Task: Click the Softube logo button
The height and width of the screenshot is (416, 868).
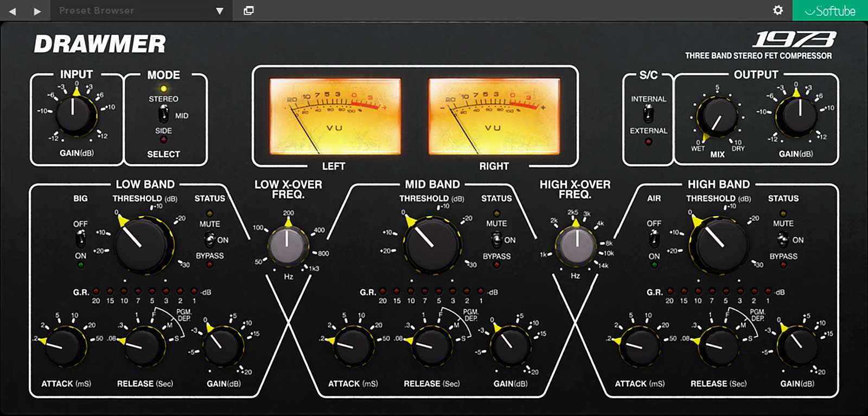Action: [x=830, y=11]
